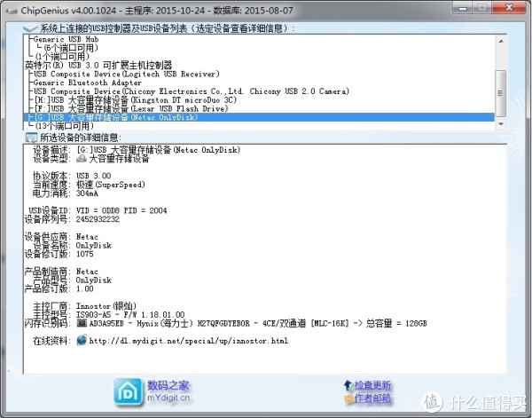
Task: Click the 设备供应商 value Netac
Action: tap(87, 237)
